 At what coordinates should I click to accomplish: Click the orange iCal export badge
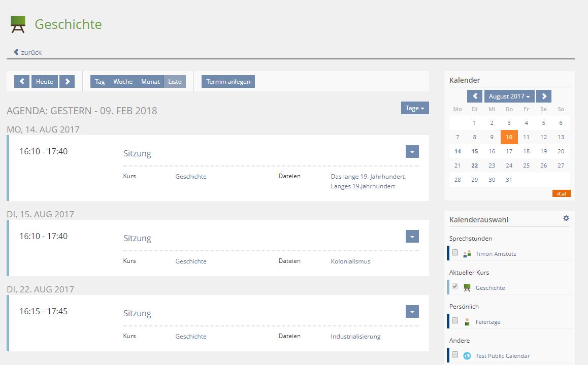coord(561,193)
